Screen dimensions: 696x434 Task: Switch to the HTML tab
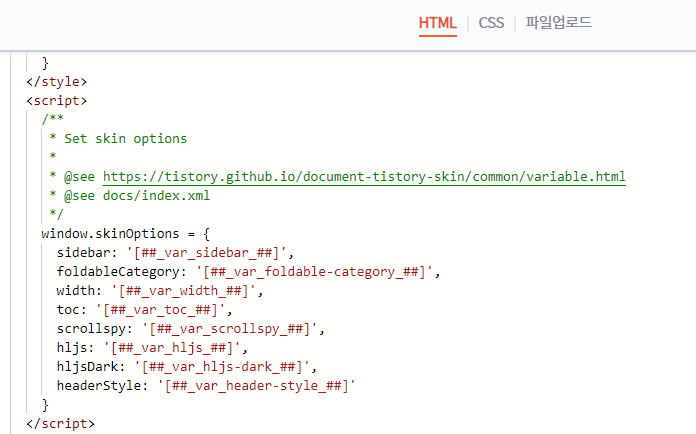point(437,23)
